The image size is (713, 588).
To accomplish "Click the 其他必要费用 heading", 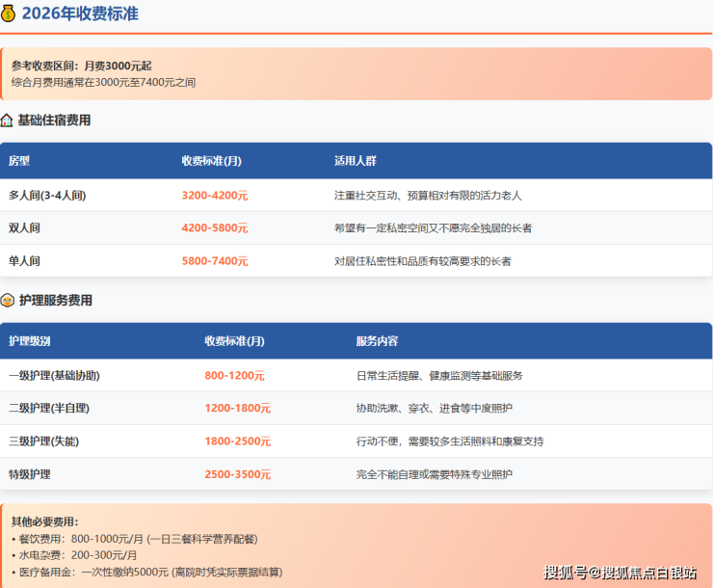I will [45, 521].
